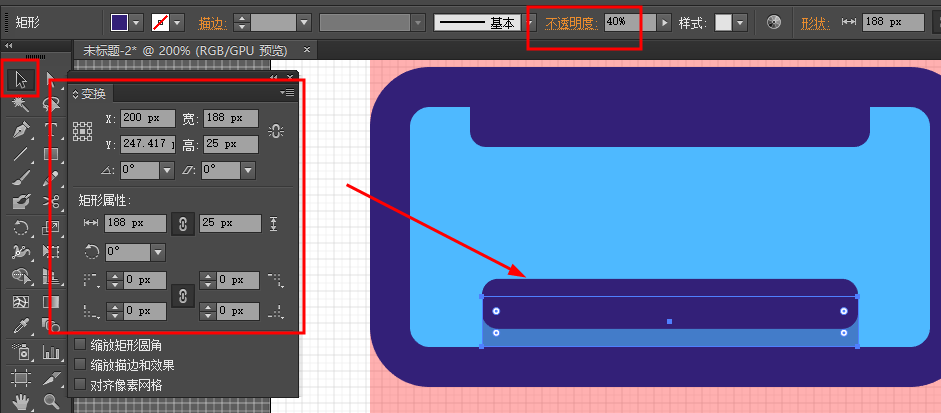Select the Eyedropper tool

[x=20, y=325]
